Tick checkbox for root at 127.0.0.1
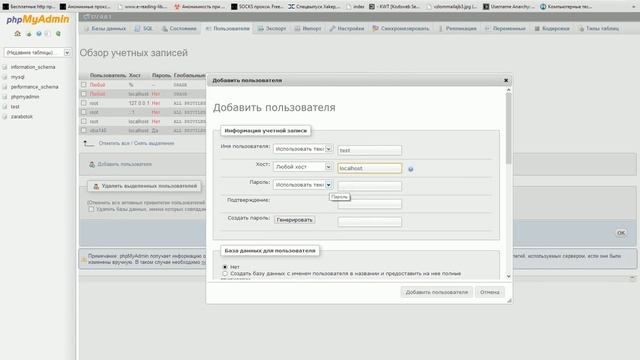This screenshot has height=360, width=640. (84, 103)
